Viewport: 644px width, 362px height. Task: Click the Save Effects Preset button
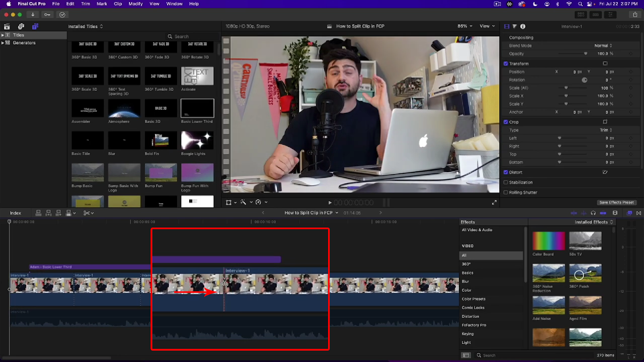[616, 202]
